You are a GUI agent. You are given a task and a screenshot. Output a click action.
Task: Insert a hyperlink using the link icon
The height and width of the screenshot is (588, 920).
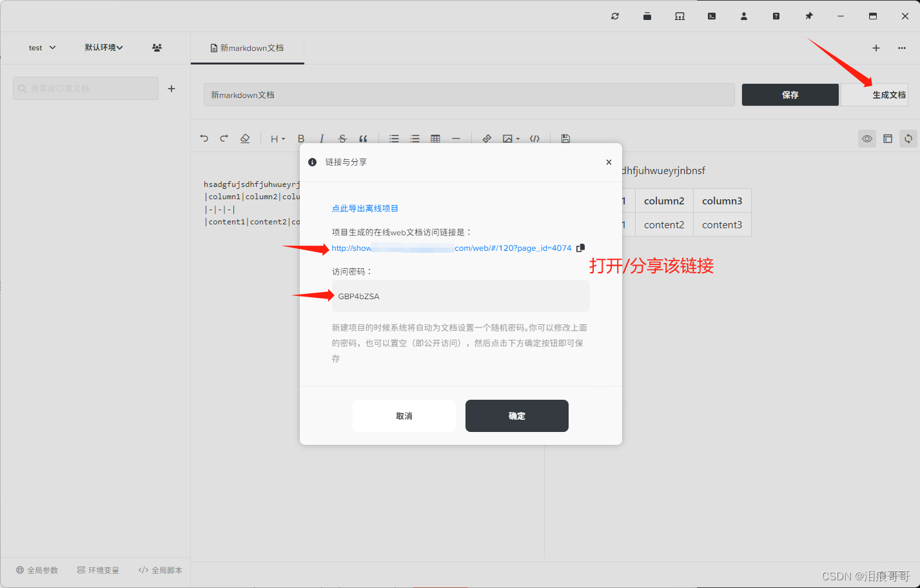[x=487, y=139]
